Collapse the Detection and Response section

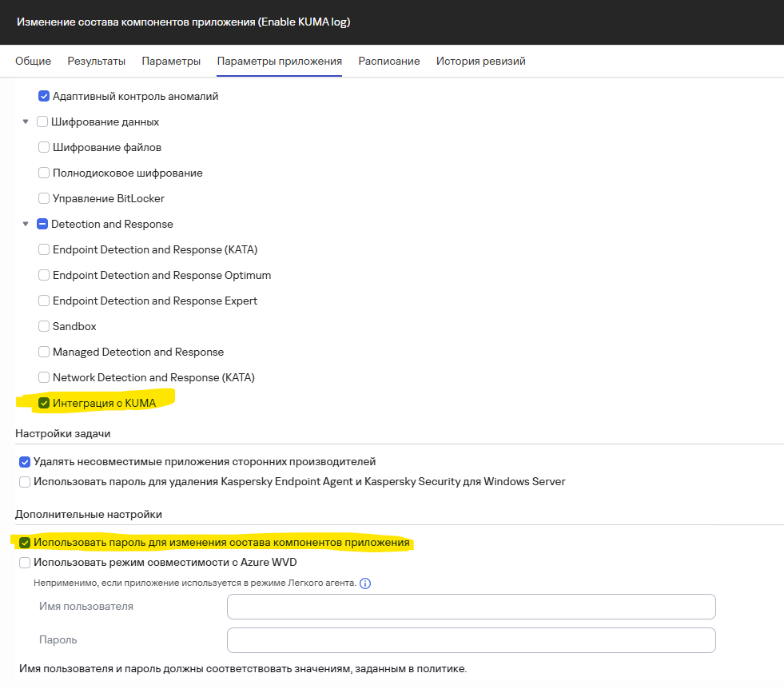pyautogui.click(x=26, y=225)
